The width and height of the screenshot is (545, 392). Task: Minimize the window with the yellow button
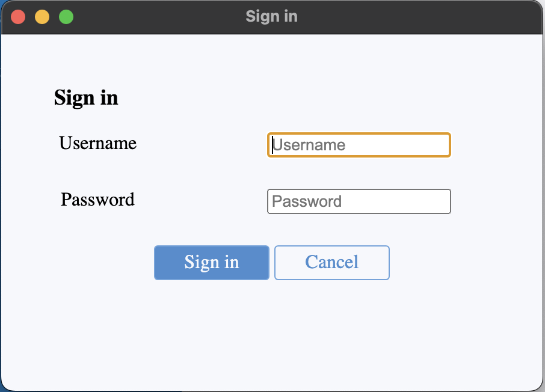[x=42, y=17]
